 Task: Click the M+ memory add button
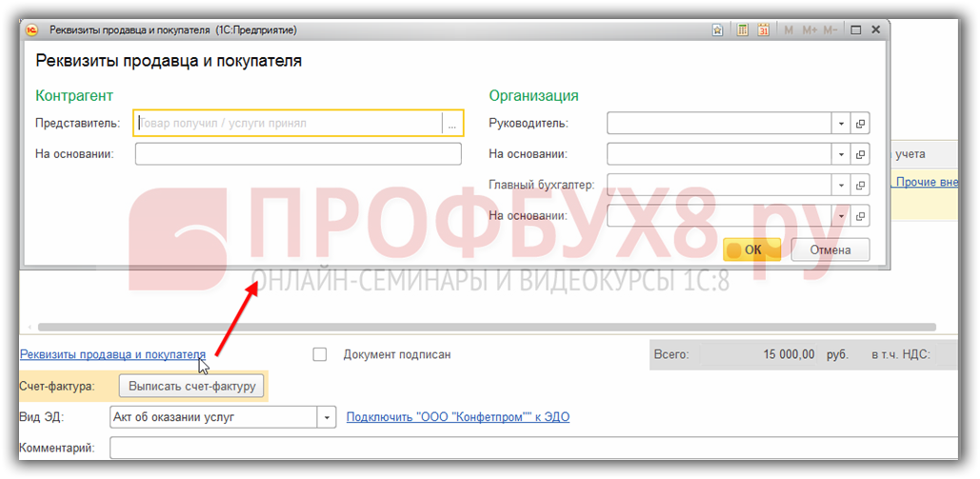coord(810,30)
